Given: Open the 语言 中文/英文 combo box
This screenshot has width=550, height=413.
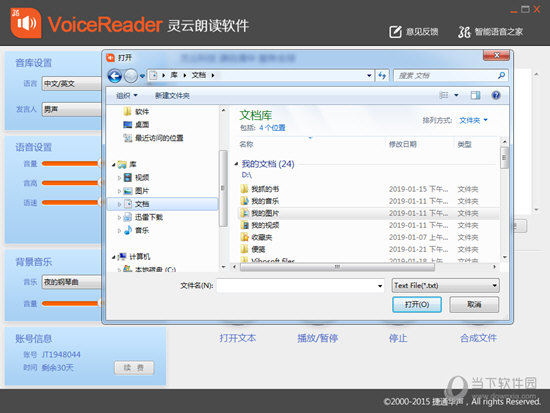Looking at the screenshot, I should [72, 84].
